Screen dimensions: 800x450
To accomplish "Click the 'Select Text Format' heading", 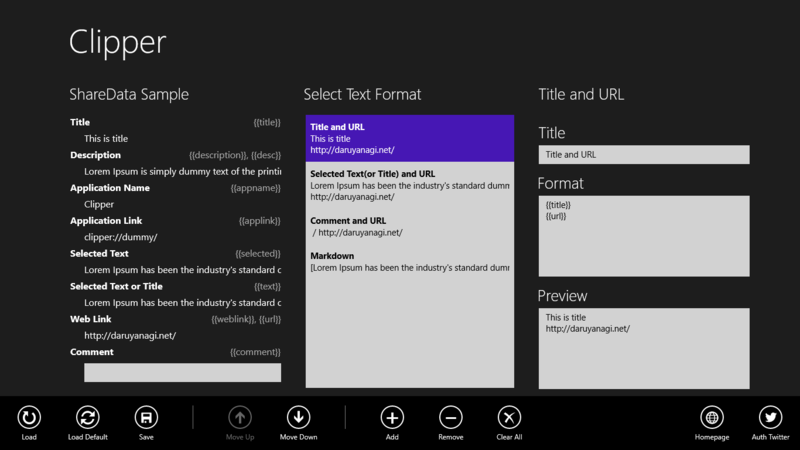I will tap(362, 94).
